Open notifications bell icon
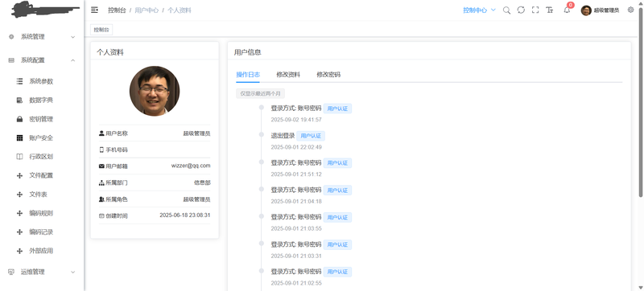Screen dimensions: 644x291 point(567,10)
